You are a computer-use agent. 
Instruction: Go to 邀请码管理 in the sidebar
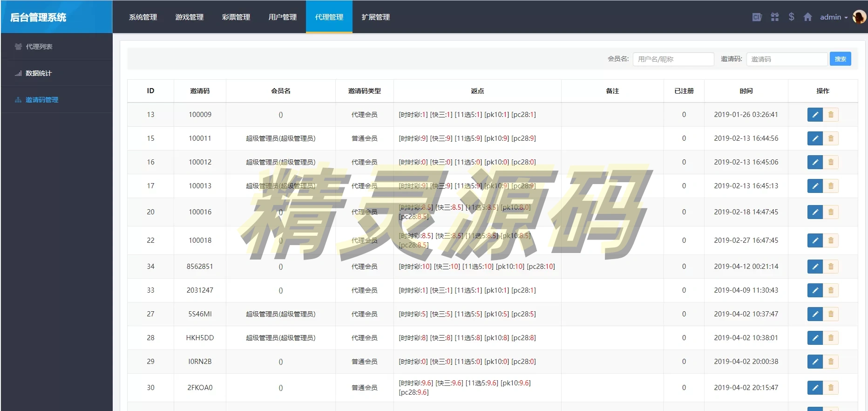(x=57, y=100)
